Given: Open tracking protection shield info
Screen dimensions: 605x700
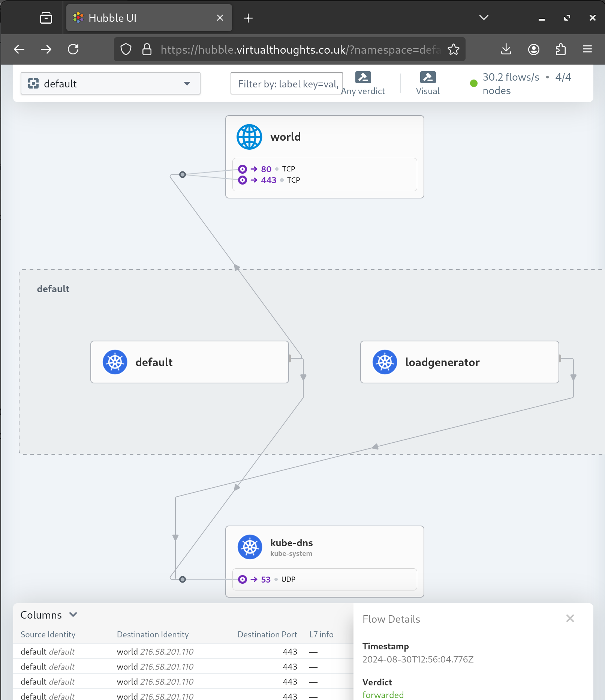Looking at the screenshot, I should pyautogui.click(x=126, y=49).
